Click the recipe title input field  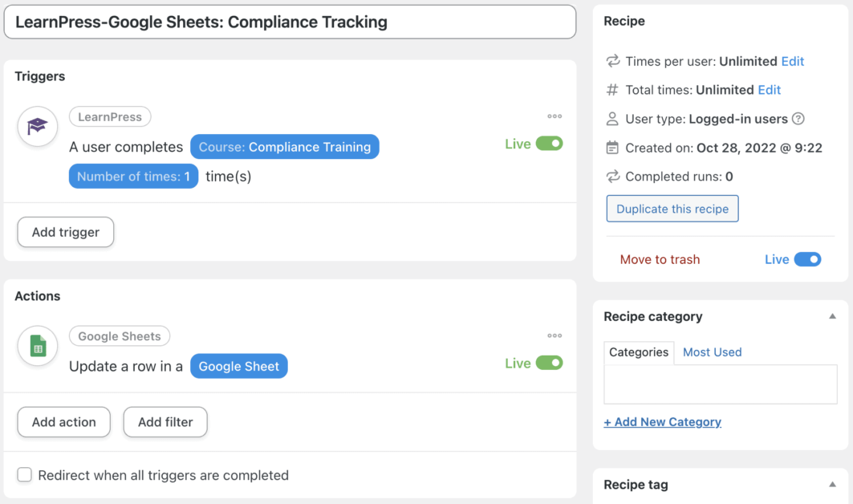[x=290, y=22]
